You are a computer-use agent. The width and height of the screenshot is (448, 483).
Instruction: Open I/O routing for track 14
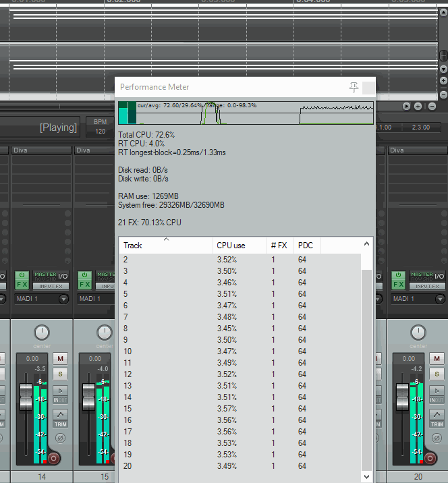(51, 276)
